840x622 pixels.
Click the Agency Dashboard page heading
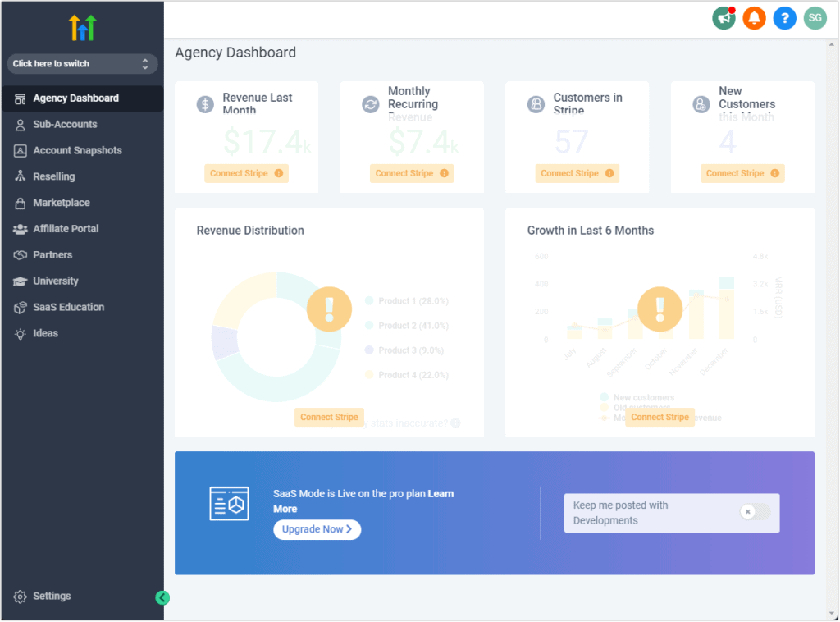tap(235, 53)
